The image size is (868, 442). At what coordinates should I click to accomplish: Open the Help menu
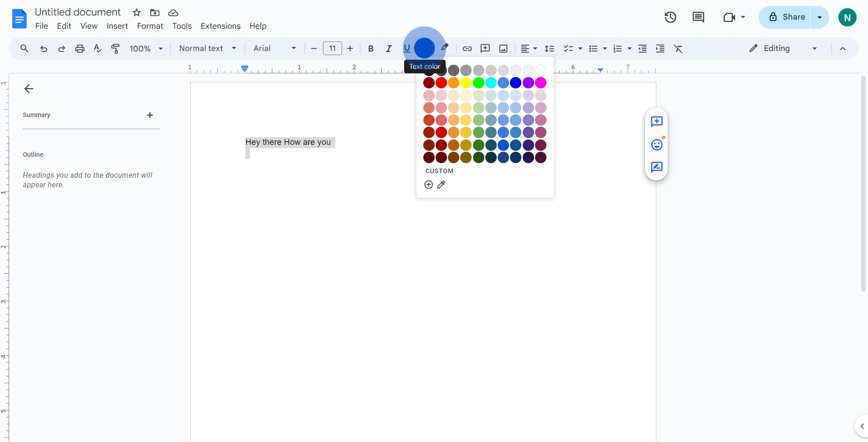258,26
